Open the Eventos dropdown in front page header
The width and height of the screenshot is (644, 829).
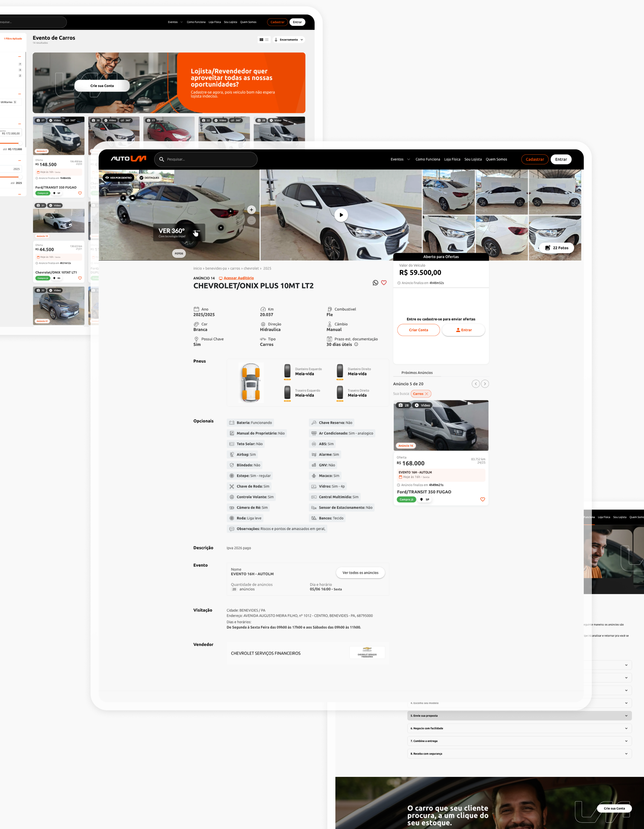400,160
